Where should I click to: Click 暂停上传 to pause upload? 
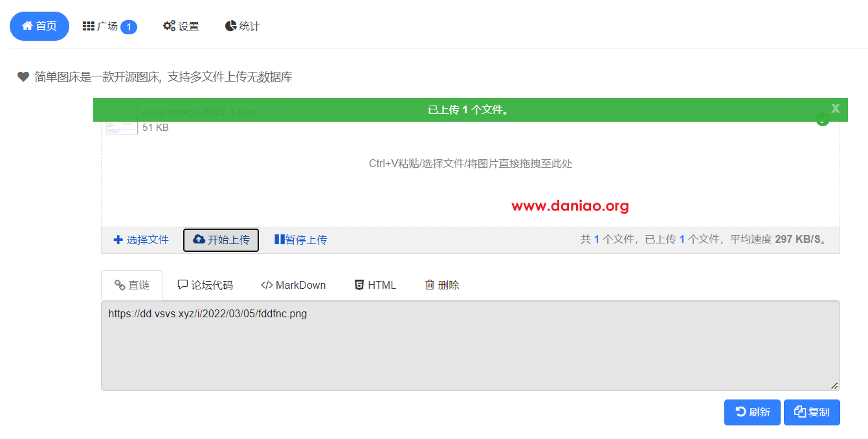(300, 240)
